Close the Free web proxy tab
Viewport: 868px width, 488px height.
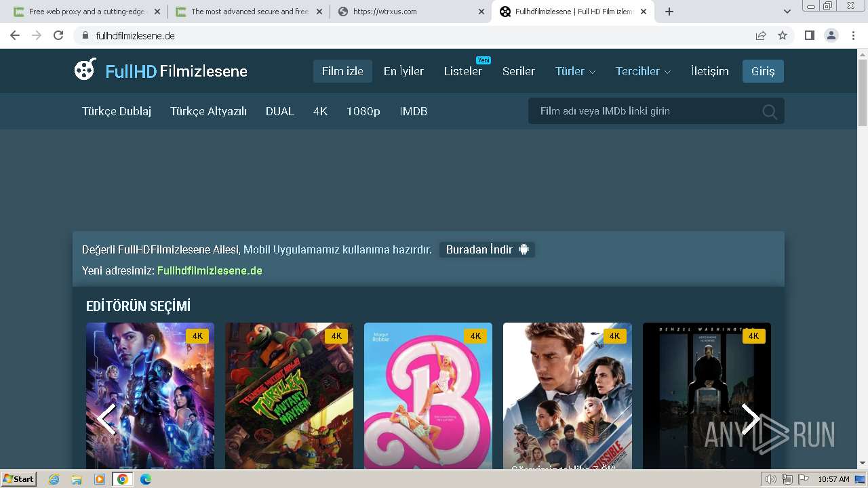(157, 12)
